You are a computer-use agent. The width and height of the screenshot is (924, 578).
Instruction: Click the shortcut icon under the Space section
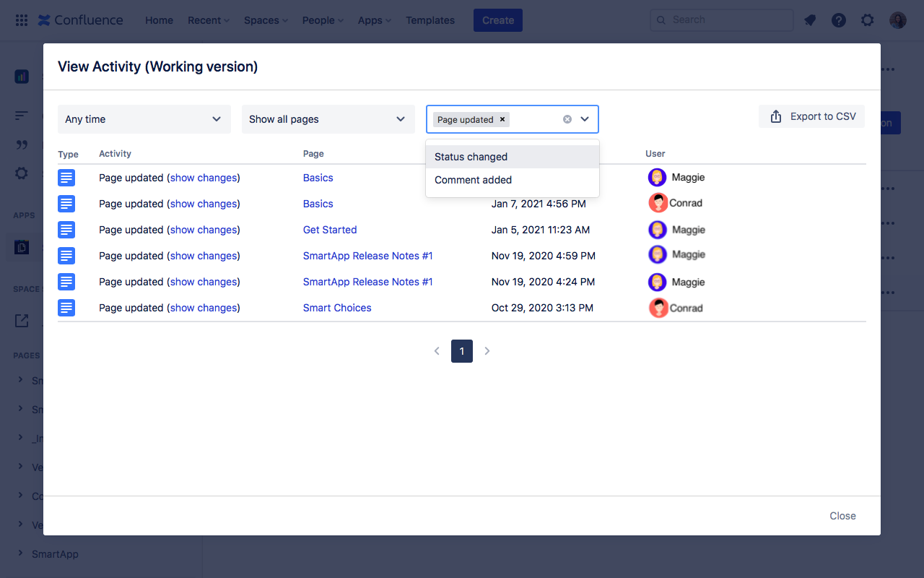(x=21, y=320)
